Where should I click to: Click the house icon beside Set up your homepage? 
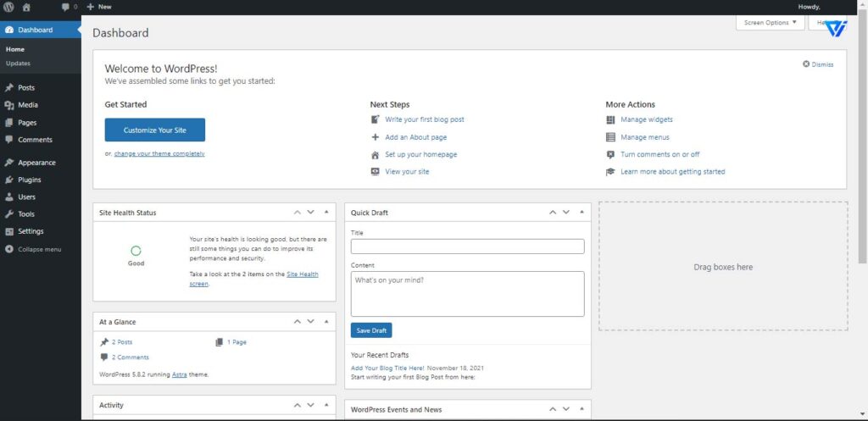[376, 155]
